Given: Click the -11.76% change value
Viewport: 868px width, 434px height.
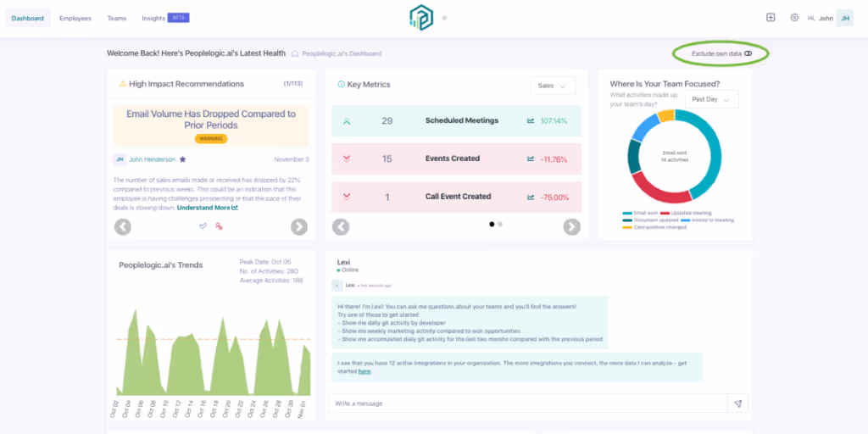Looking at the screenshot, I should coord(554,159).
